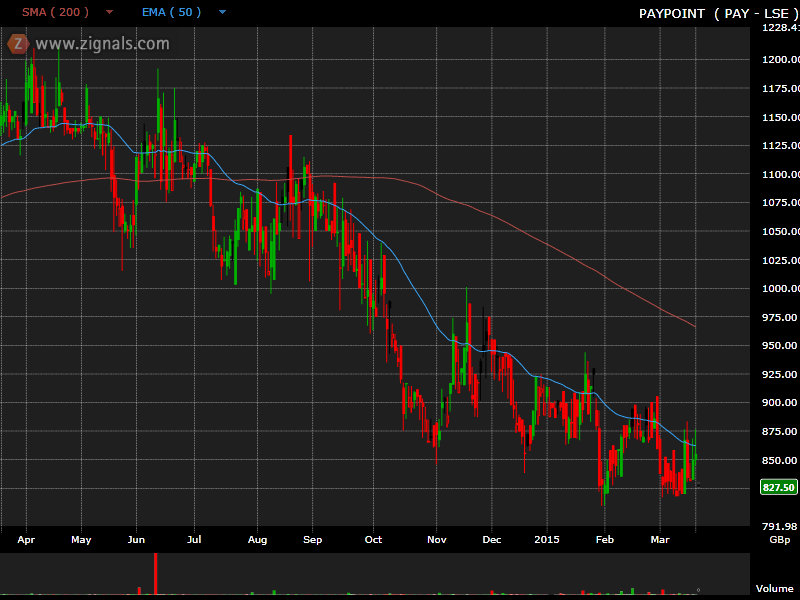The width and height of the screenshot is (800, 600).
Task: Select the Apr marker on time axis
Action: click(x=26, y=539)
